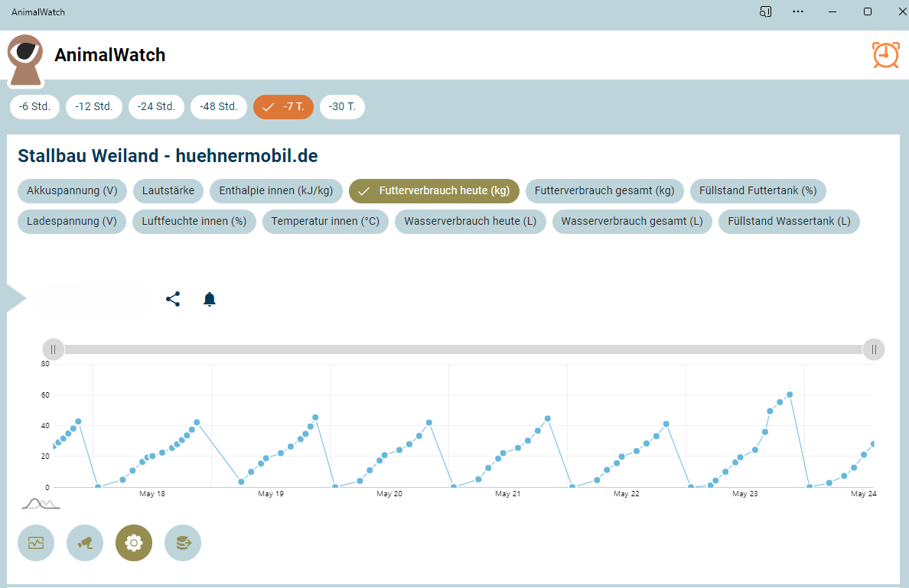Screen dimensions: 909x588
Task: Click the AnimalWatch eye logo
Action: tap(25, 60)
